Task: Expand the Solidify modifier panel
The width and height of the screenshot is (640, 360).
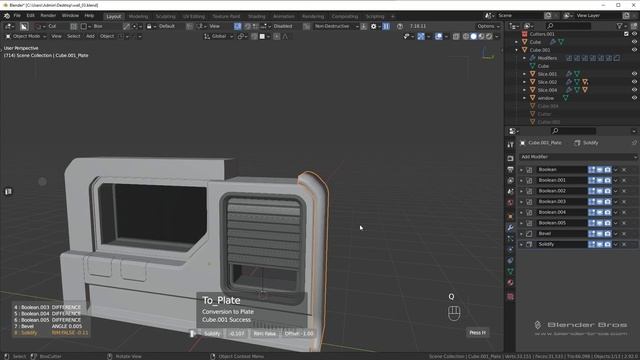Action: click(521, 244)
